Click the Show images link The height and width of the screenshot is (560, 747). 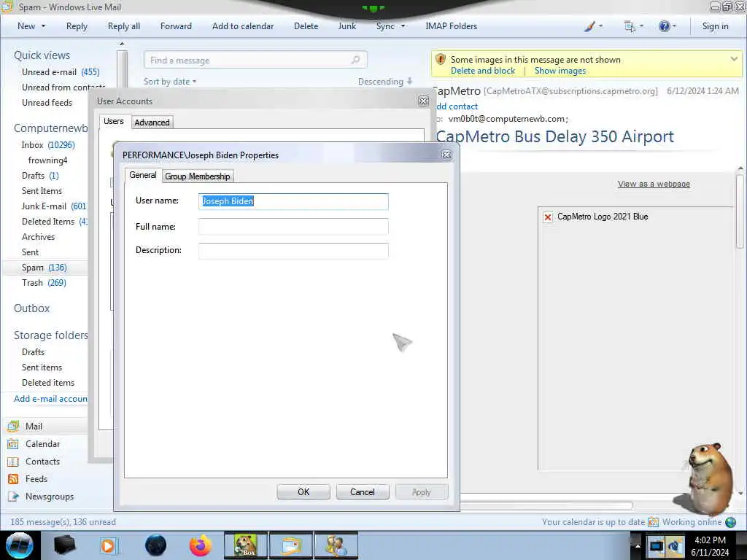click(560, 71)
